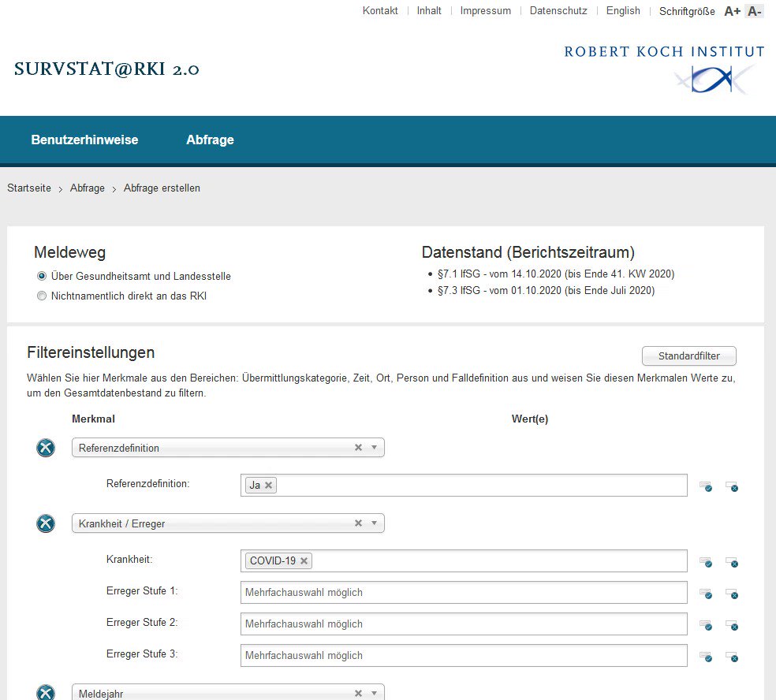Click the '§7.1 IfSG - vom 14.10.2020' line
This screenshot has width=776, height=700.
(556, 274)
